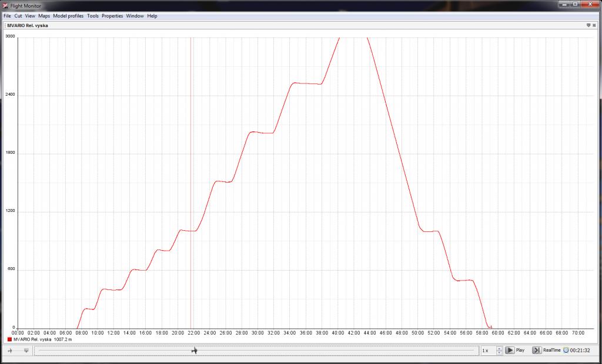This screenshot has width=602, height=364.
Task: Click the clock icon beside the elapsed time
Action: (x=566, y=350)
